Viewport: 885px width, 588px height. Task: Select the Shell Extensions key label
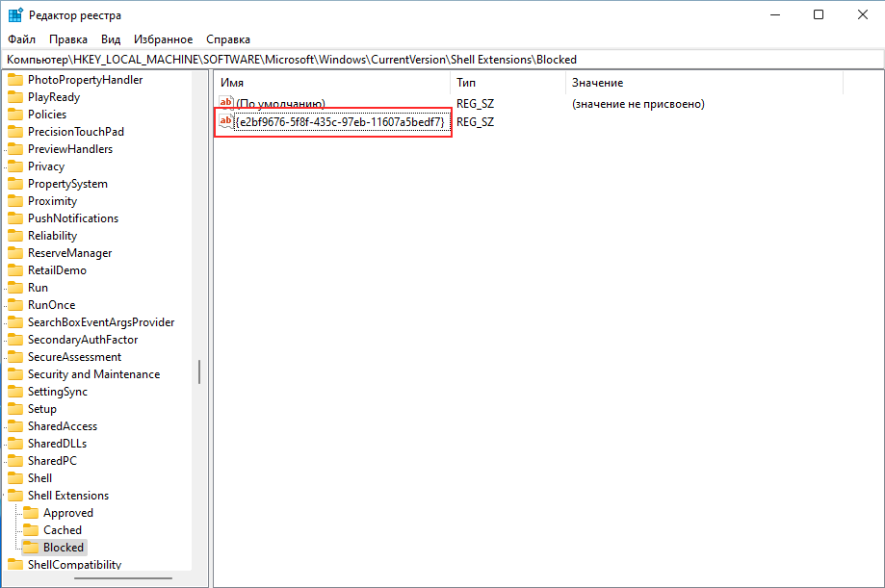68,496
